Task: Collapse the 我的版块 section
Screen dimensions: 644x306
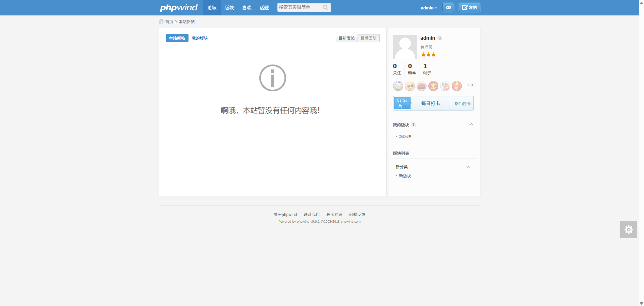Action: (x=471, y=125)
